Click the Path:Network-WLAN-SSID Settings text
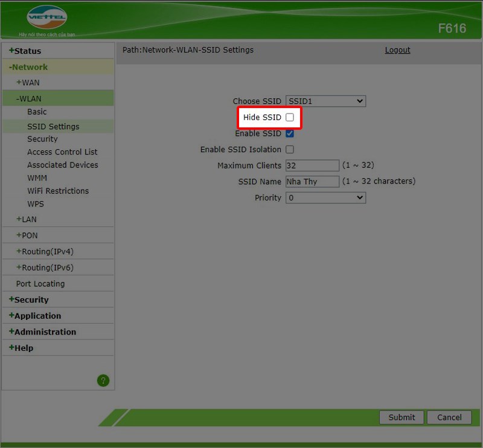Viewport: 483px width, 448px height. pyautogui.click(x=188, y=50)
